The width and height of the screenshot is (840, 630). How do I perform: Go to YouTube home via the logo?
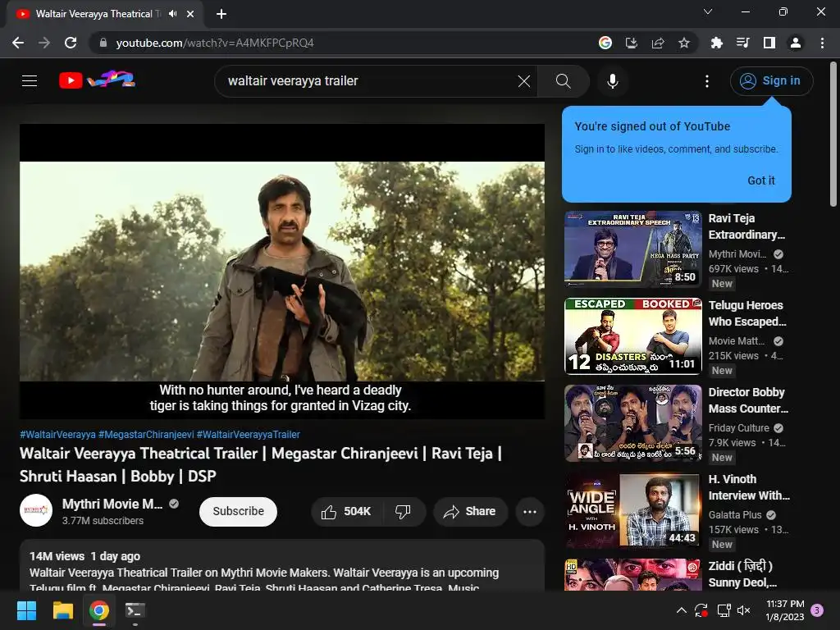(97, 80)
